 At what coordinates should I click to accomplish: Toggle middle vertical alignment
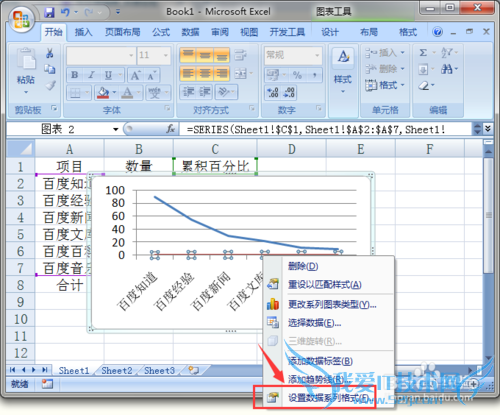pyautogui.click(x=205, y=55)
